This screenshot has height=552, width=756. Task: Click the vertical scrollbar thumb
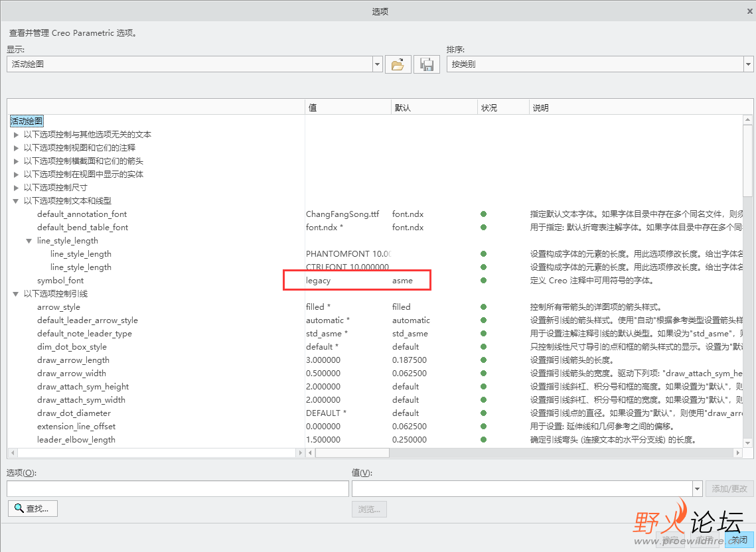748,161
